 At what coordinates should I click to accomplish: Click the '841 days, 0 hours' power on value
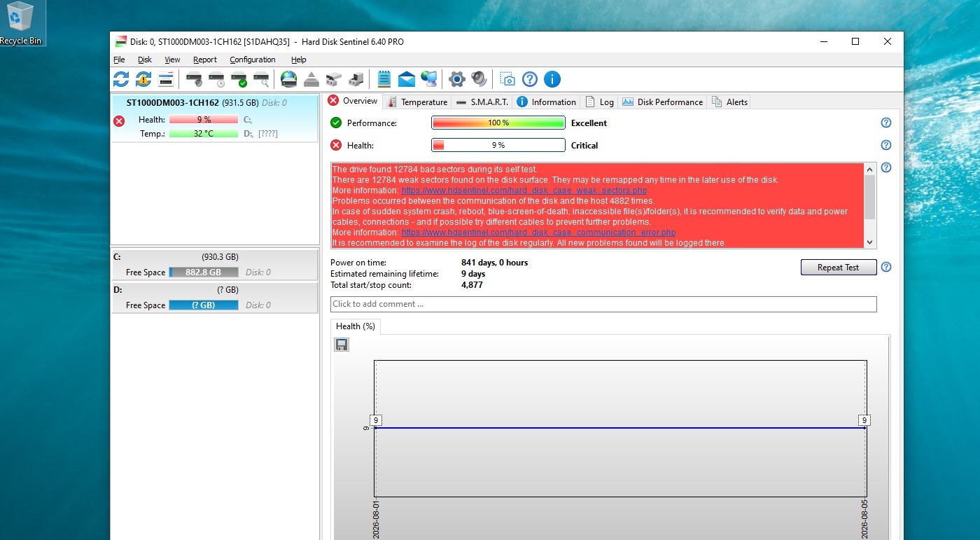click(x=494, y=263)
